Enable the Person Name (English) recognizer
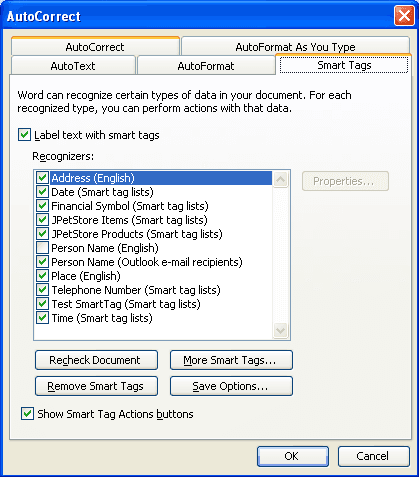This screenshot has height=477, width=419. pos(42,248)
